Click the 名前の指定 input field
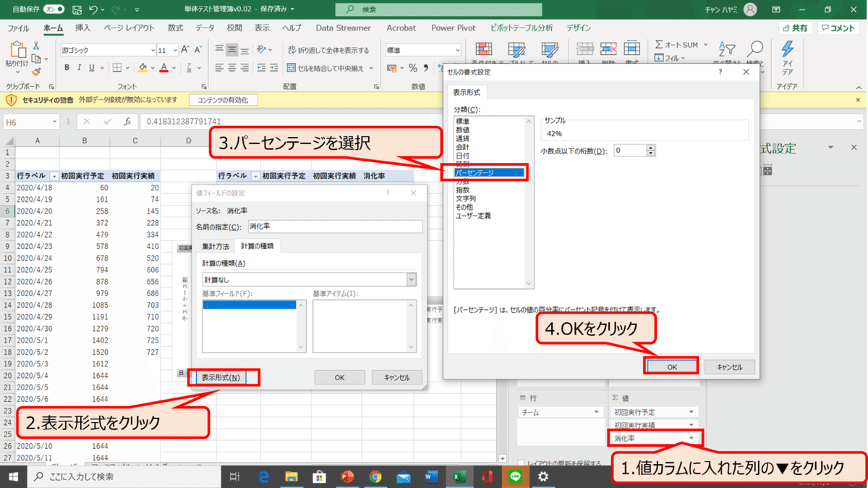868x488 pixels. (335, 227)
